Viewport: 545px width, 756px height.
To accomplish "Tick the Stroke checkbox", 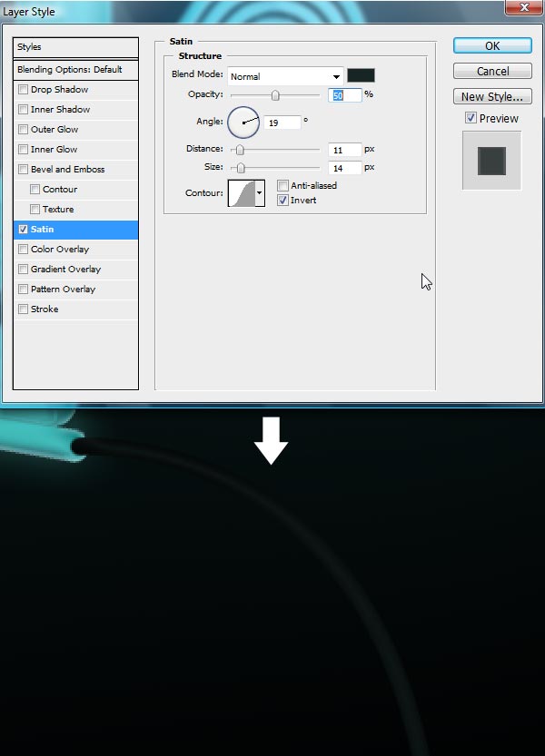I will point(23,309).
